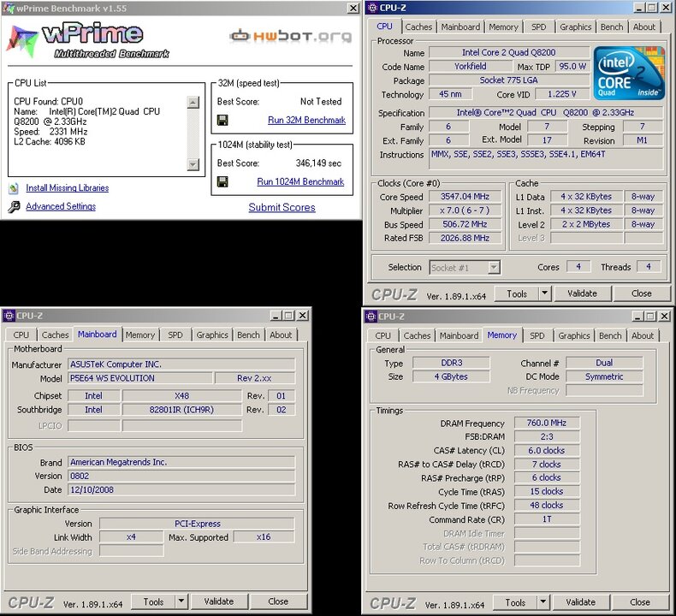676x616 pixels.
Task: Expand Tools dropdown arrow in CPU tab window
Action: (x=545, y=293)
